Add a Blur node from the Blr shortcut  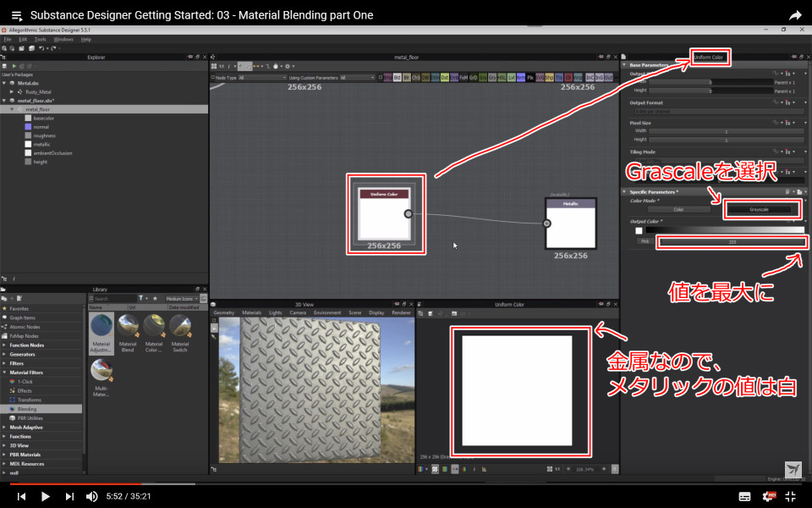coord(407,77)
